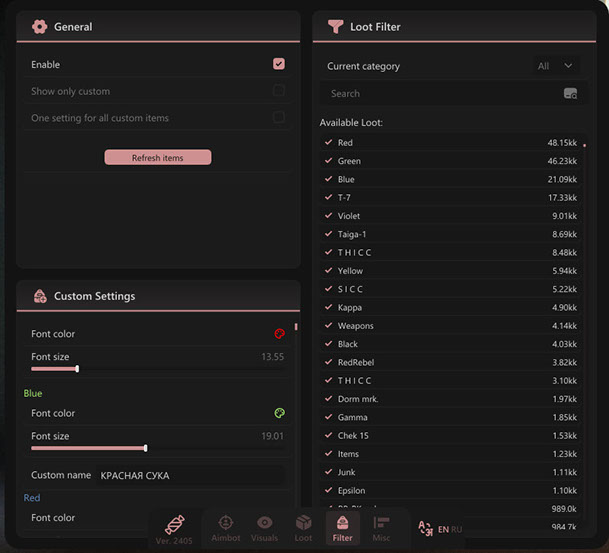The image size is (609, 553).
Task: Click the Refresh items button
Action: [158, 158]
